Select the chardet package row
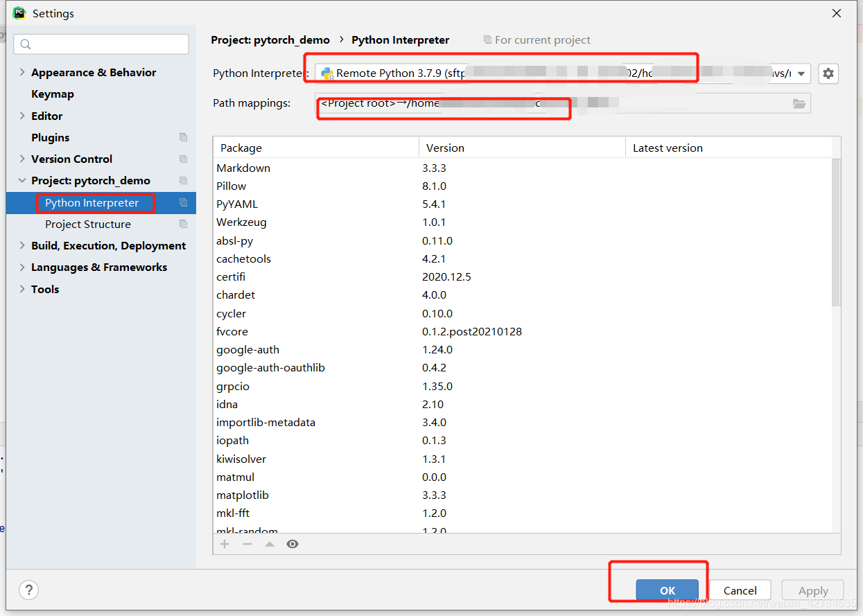This screenshot has width=863, height=616. tap(523, 294)
